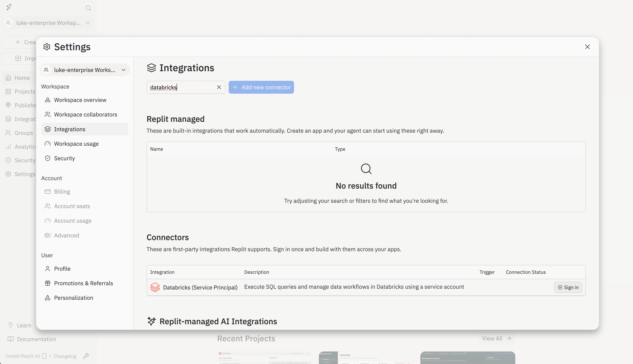
Task: Click the Account usage gauge icon
Action: (48, 221)
